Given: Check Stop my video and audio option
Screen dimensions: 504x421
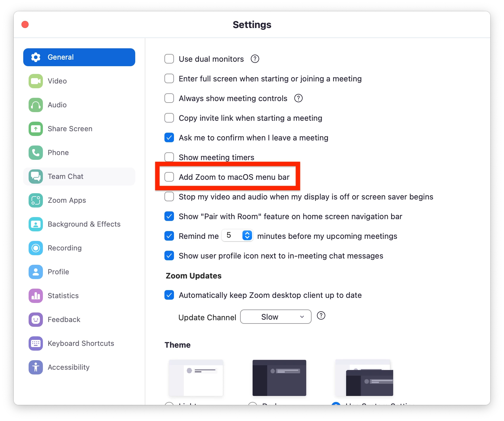Looking at the screenshot, I should [169, 196].
